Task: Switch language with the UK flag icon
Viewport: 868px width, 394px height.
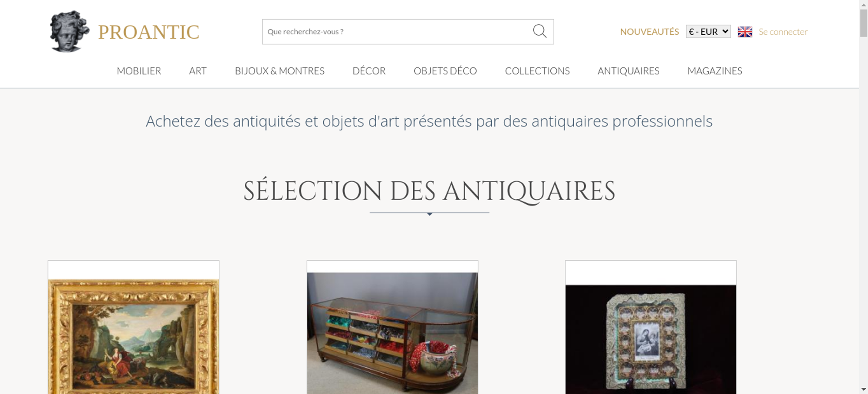Action: 745,32
